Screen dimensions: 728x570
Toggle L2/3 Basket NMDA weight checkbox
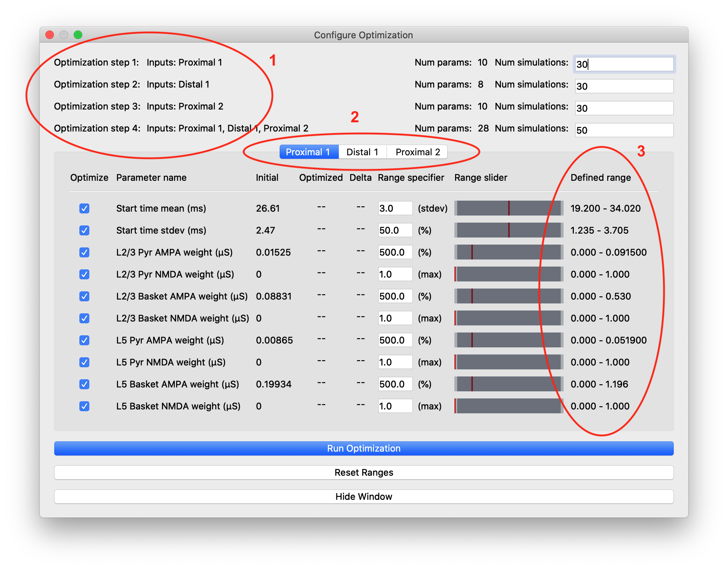click(84, 318)
